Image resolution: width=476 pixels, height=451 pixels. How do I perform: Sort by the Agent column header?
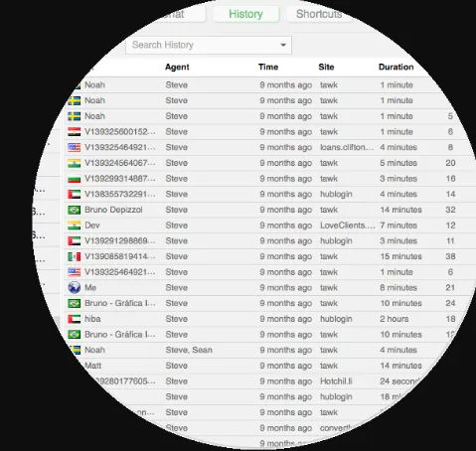point(177,68)
